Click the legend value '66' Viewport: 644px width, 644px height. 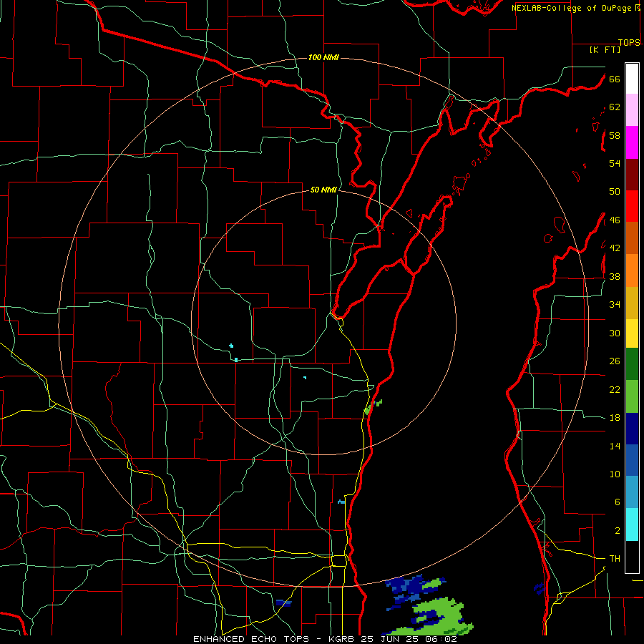coord(615,79)
